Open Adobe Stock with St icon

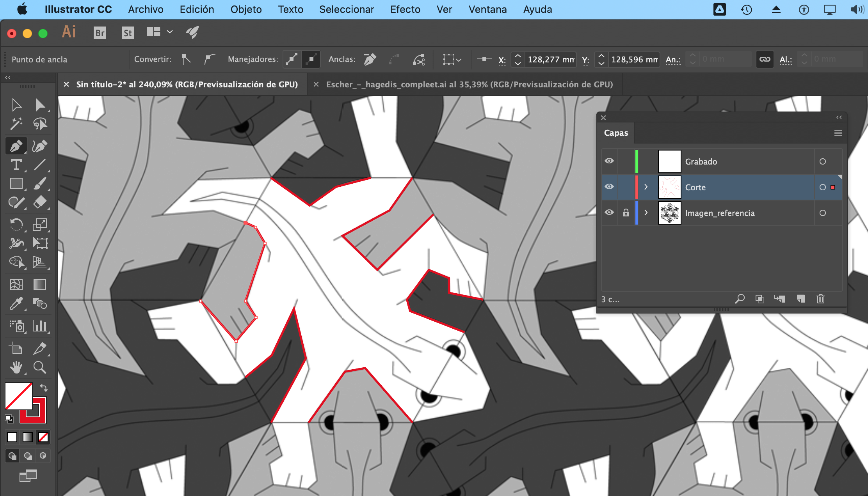click(x=128, y=33)
